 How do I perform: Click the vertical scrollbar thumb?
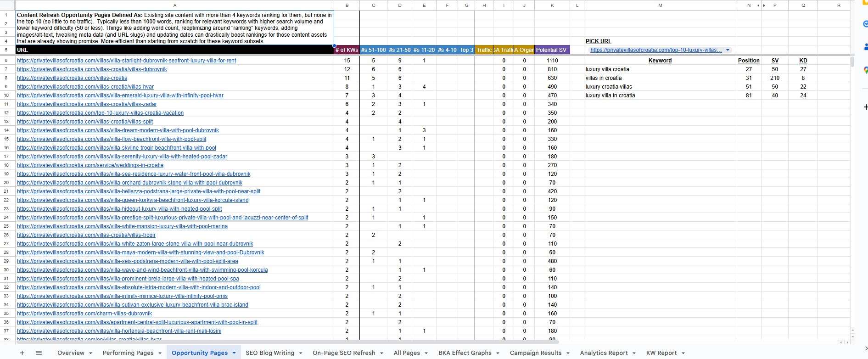(853, 61)
